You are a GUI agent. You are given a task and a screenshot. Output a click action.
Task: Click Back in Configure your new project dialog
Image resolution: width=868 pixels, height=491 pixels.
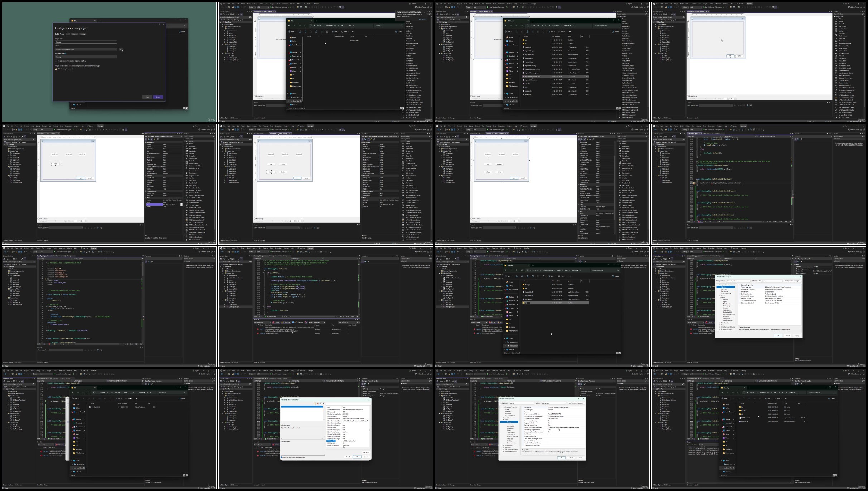click(147, 97)
